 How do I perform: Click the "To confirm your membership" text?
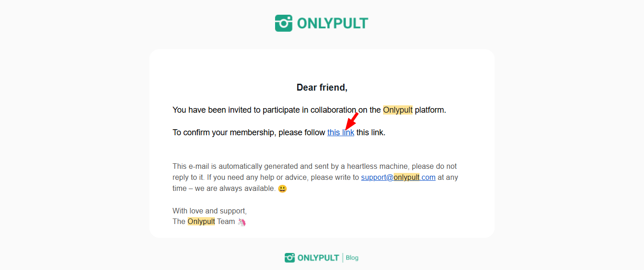click(224, 132)
